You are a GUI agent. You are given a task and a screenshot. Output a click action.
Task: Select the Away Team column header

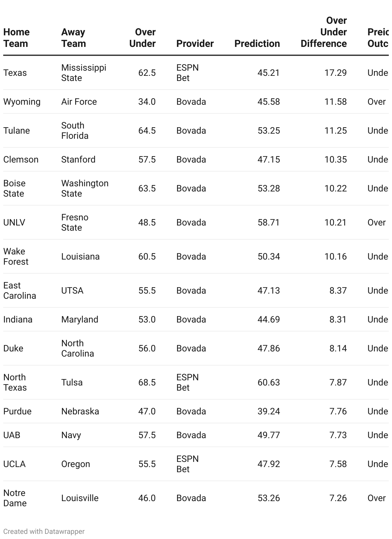click(x=74, y=38)
